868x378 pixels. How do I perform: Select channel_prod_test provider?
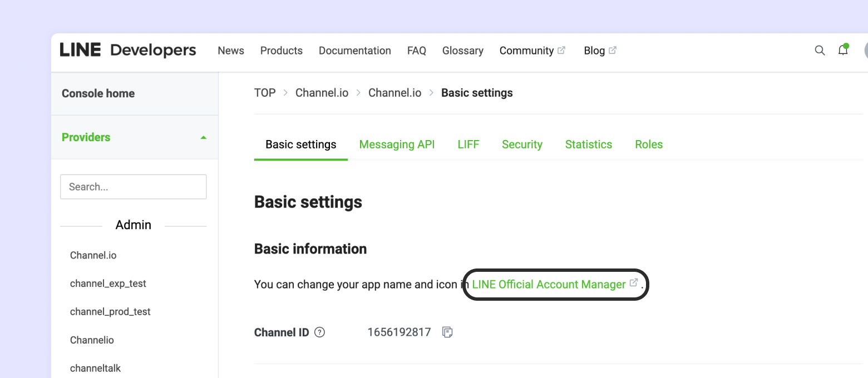coord(110,312)
